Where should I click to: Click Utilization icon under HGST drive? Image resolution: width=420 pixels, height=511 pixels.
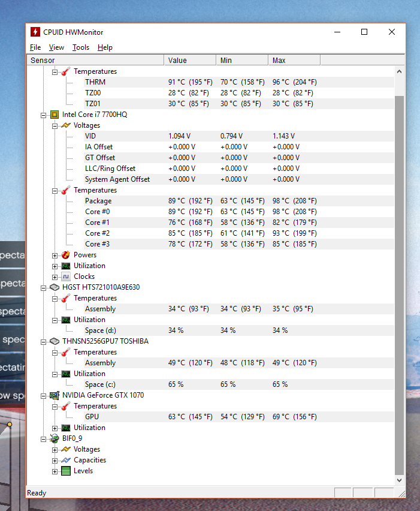[x=66, y=320]
